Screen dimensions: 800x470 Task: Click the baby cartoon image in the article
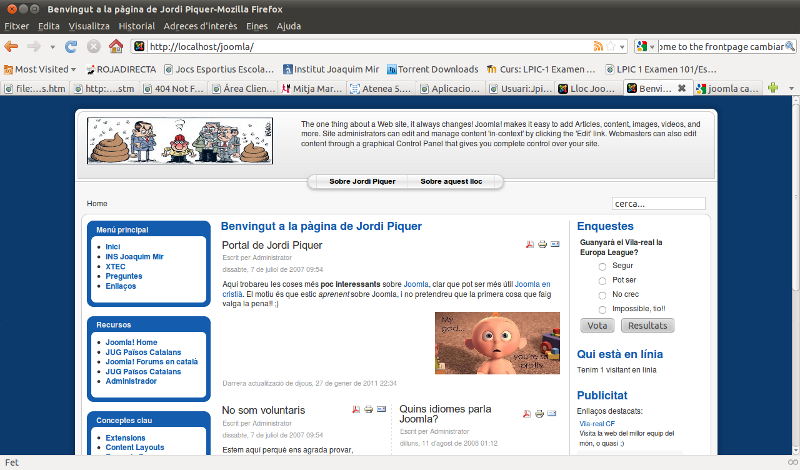497,342
